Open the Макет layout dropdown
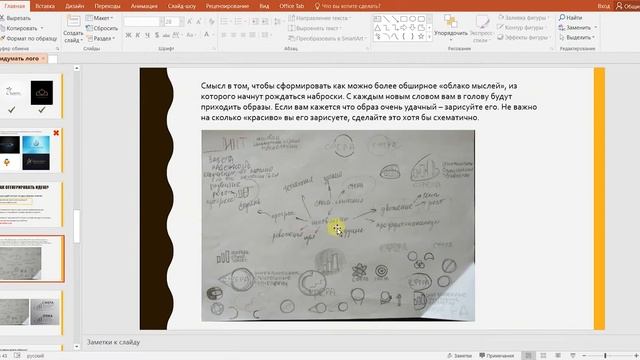Screen dimensions: 640x360 coord(100,18)
